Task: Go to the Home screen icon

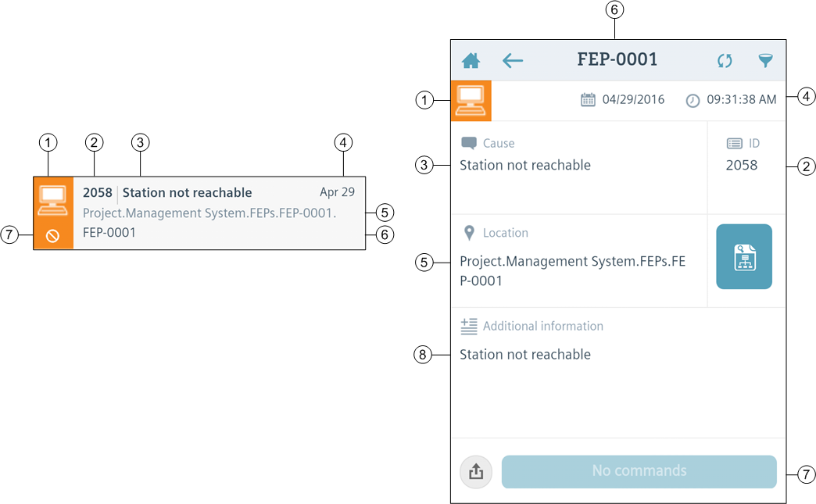Action: click(x=471, y=61)
